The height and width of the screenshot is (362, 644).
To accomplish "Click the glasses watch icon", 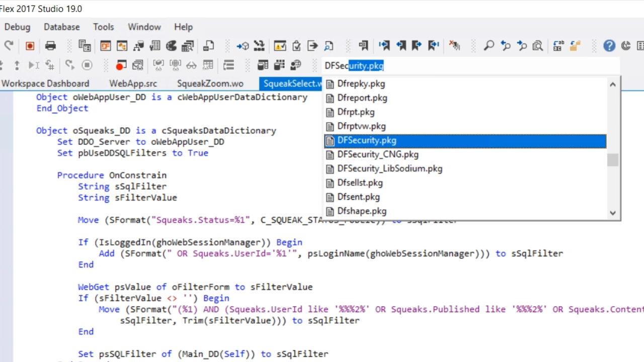I will pos(191,65).
